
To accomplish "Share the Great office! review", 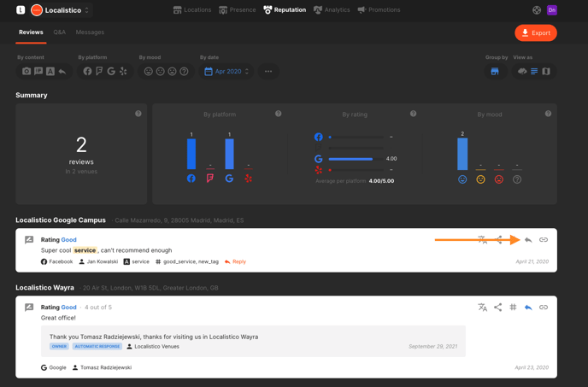I will coord(498,308).
